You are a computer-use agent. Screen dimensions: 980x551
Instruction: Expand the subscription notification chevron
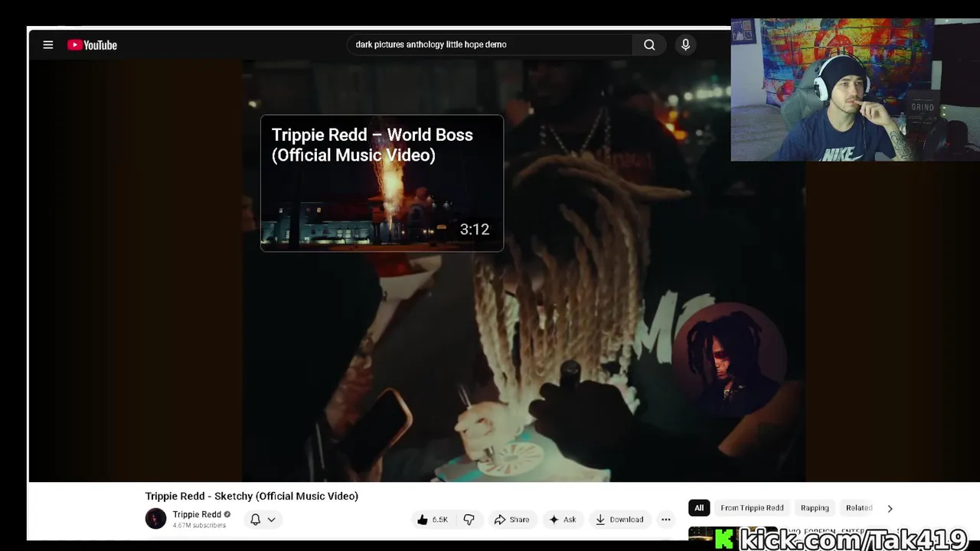click(271, 520)
